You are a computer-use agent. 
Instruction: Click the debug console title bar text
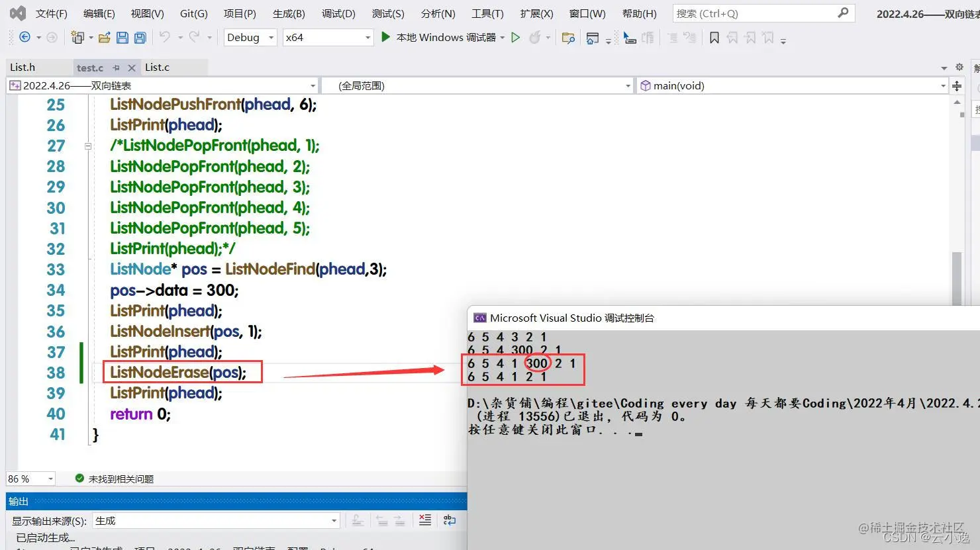click(572, 318)
